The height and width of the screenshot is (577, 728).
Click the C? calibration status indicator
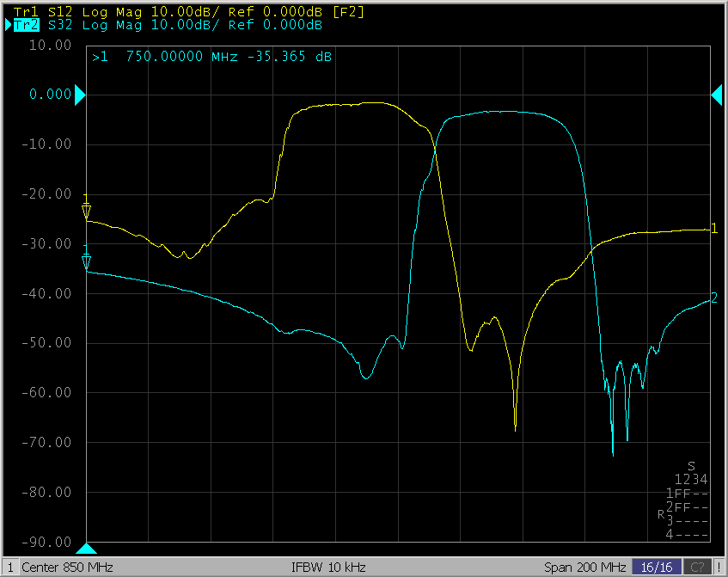(696, 568)
